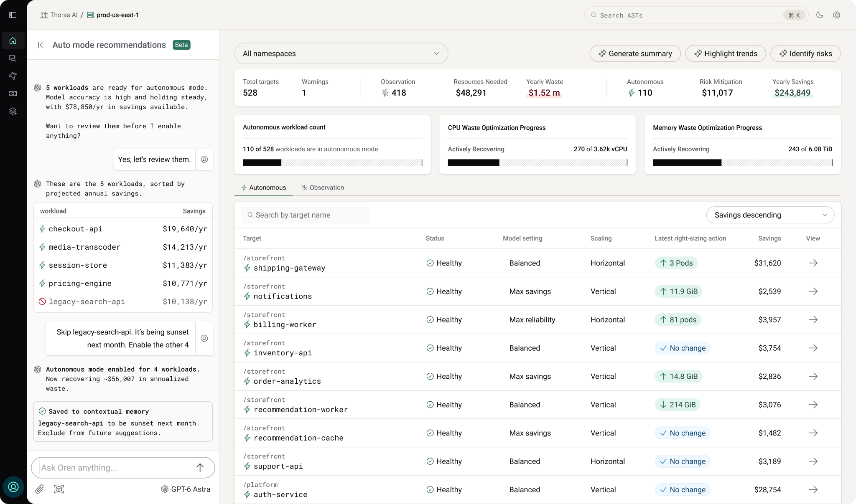
Task: Click the Identify risks button
Action: [x=805, y=53]
